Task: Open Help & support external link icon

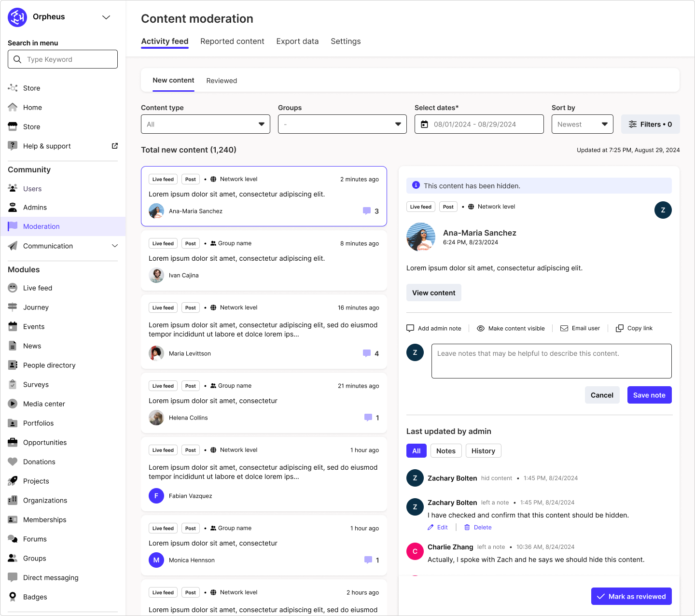Action: 114,145
